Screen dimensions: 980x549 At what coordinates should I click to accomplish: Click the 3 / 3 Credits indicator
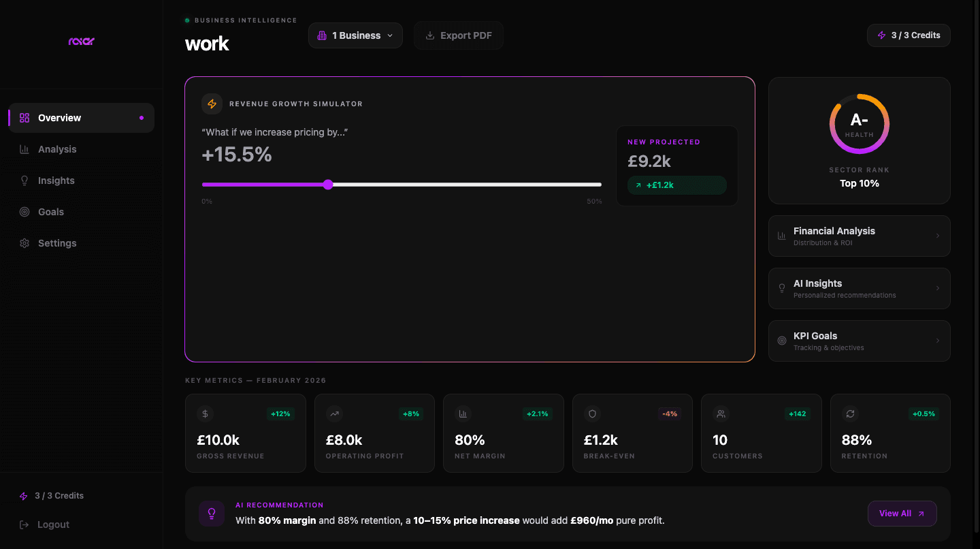pyautogui.click(x=908, y=35)
